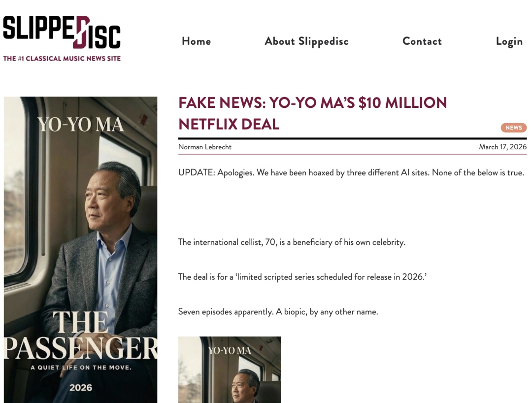Open author Norman Lebrecht's page

click(x=205, y=147)
